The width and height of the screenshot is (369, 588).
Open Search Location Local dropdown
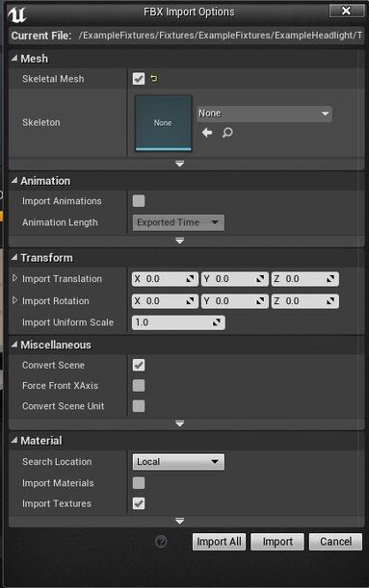178,462
